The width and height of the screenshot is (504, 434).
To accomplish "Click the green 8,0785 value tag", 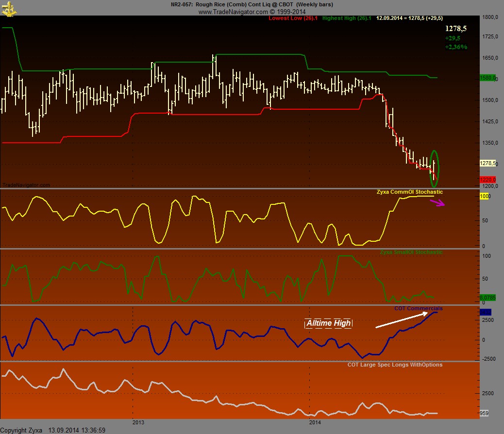I will (x=487, y=297).
